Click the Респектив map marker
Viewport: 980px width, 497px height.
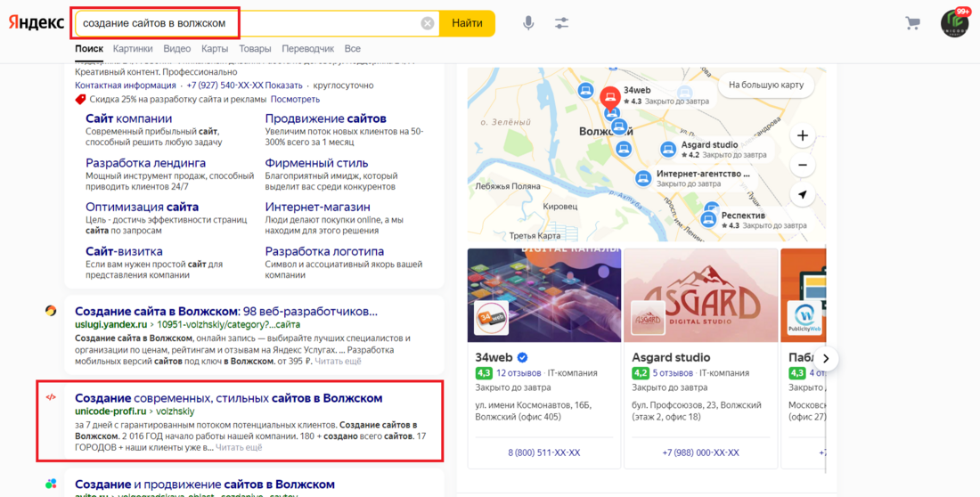(x=708, y=219)
